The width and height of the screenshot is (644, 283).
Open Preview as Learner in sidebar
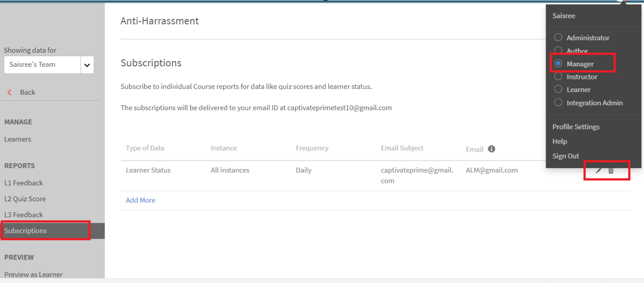(34, 275)
